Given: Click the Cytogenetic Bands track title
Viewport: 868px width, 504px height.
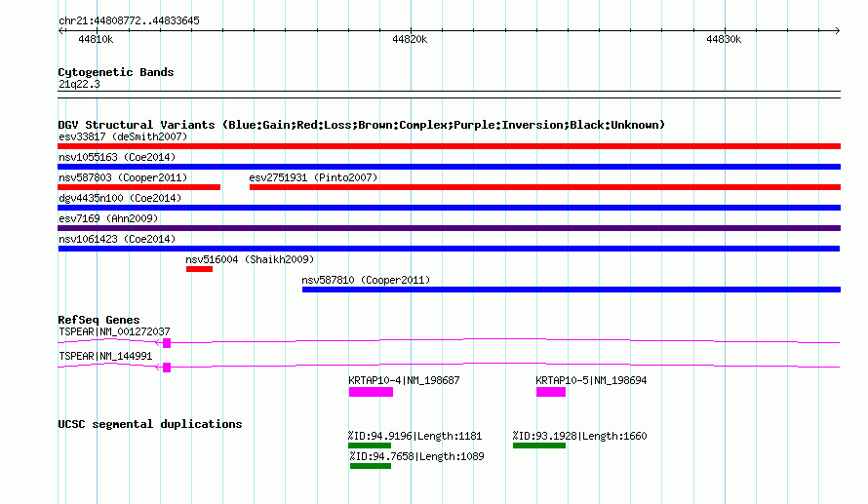Looking at the screenshot, I should [x=116, y=72].
